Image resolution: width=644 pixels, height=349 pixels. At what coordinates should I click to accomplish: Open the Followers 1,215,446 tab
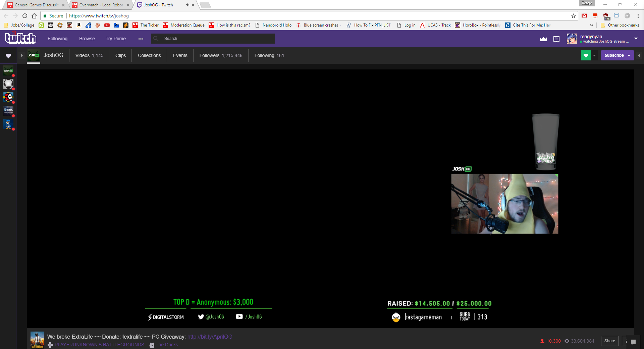[x=221, y=55]
